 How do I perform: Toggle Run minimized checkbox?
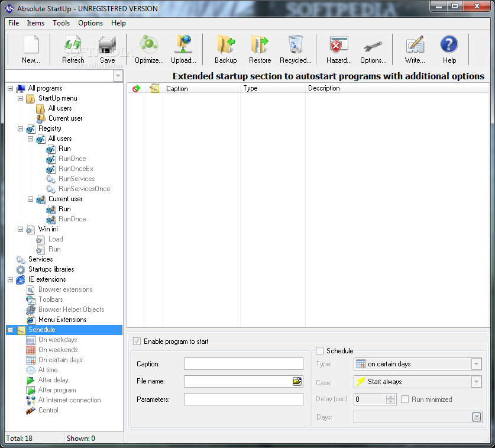click(405, 399)
